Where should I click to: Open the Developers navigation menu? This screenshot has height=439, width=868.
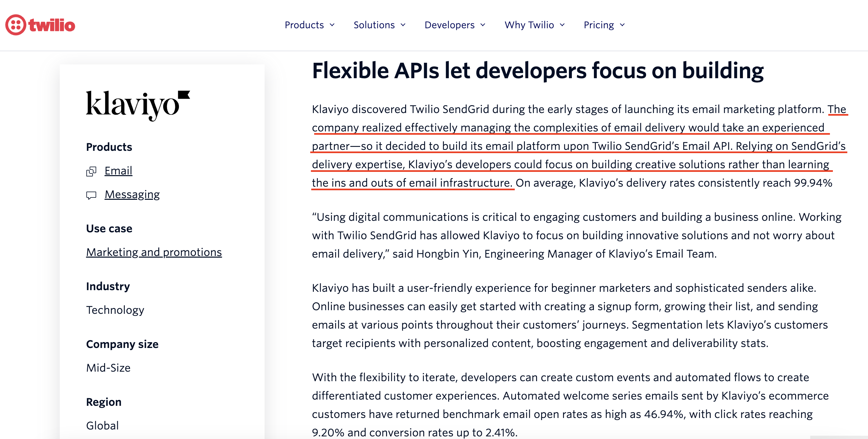tap(455, 25)
